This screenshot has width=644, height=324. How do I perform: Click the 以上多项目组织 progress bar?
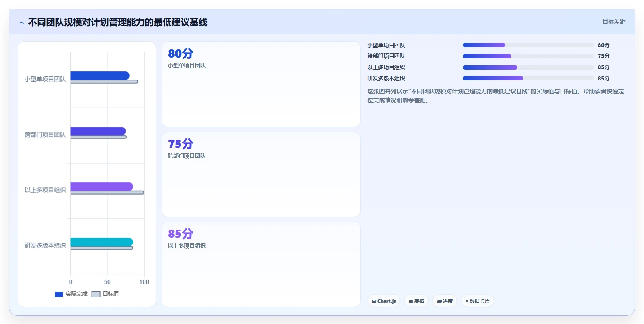click(528, 67)
